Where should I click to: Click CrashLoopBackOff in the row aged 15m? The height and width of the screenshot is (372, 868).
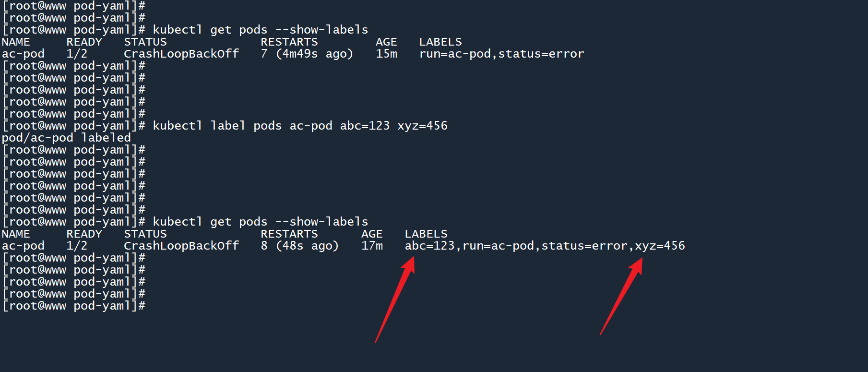[181, 54]
